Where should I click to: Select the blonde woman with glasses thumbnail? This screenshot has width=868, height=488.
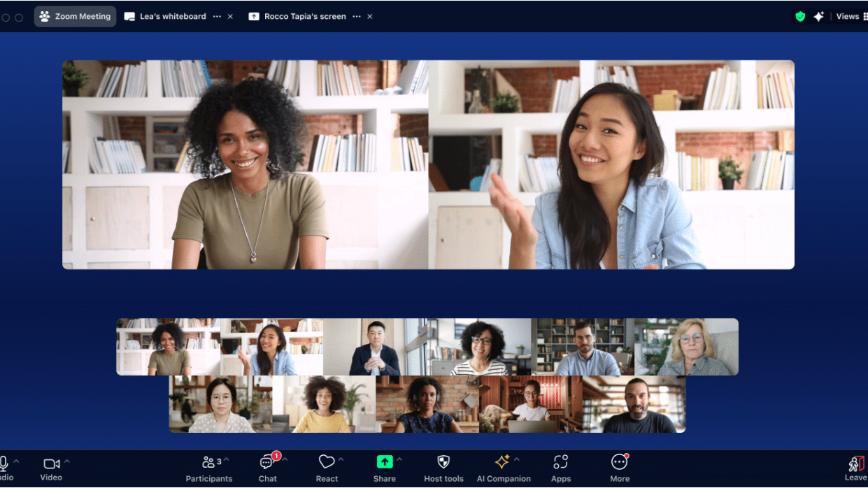click(686, 347)
